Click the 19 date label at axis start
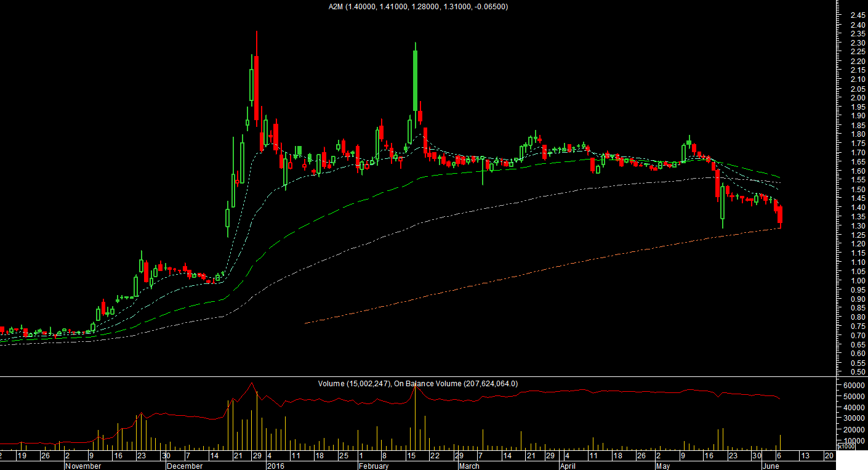 pyautogui.click(x=22, y=456)
